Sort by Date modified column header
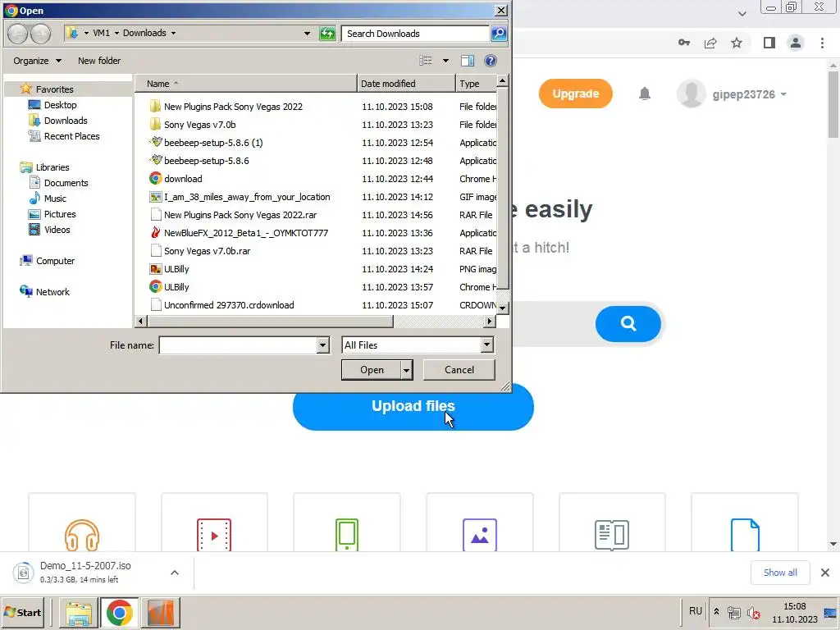Viewport: 840px width, 630px height. [x=406, y=84]
